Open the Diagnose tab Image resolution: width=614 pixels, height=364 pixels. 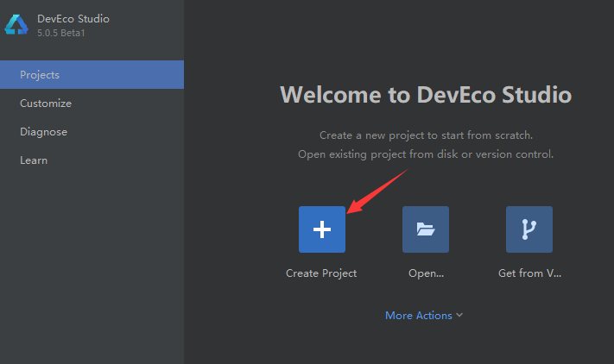click(92, 132)
